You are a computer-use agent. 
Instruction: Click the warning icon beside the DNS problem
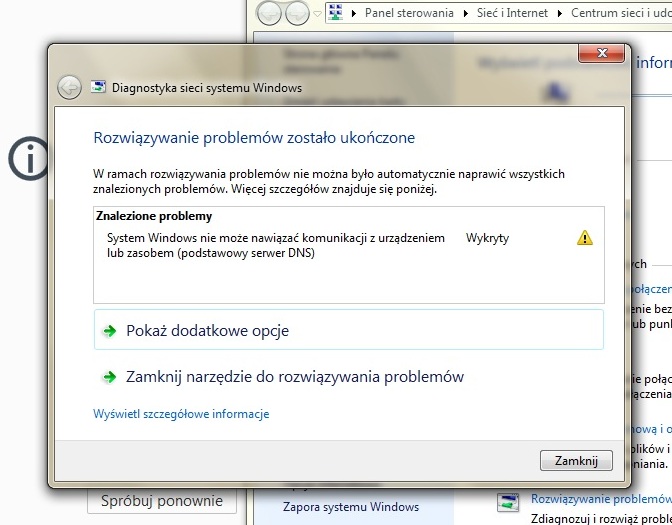(x=585, y=237)
